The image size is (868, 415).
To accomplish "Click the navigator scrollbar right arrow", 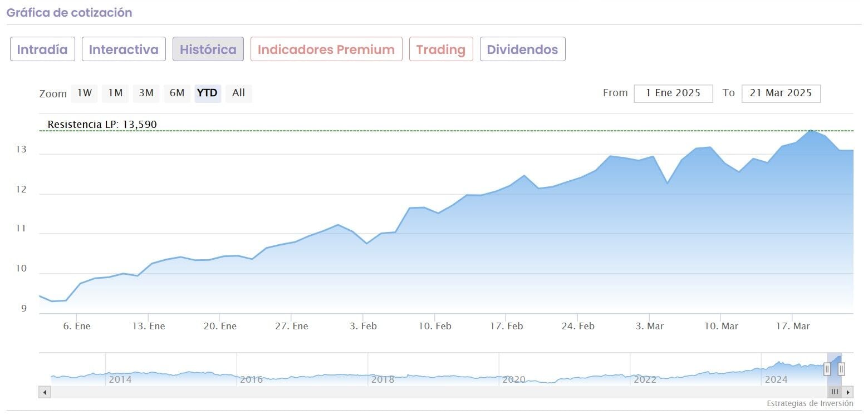I will [848, 392].
